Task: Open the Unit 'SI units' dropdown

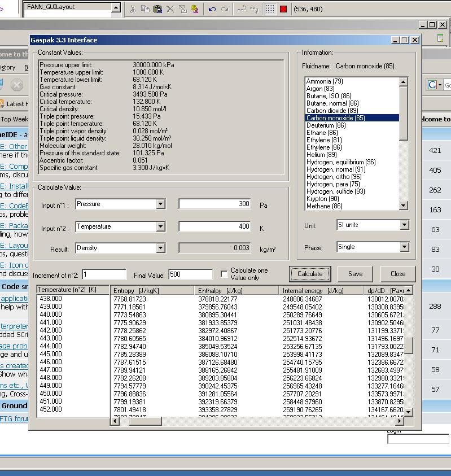Action: [404, 225]
